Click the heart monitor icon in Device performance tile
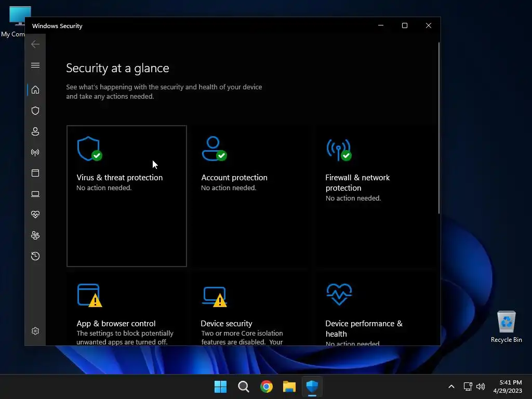Image resolution: width=532 pixels, height=399 pixels. (x=339, y=294)
